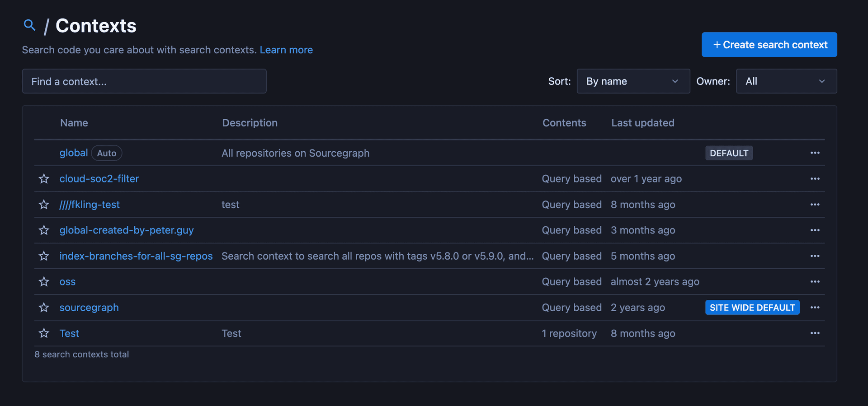Click 'almost 2 years ago' timestamp
This screenshot has width=868, height=406.
(655, 282)
